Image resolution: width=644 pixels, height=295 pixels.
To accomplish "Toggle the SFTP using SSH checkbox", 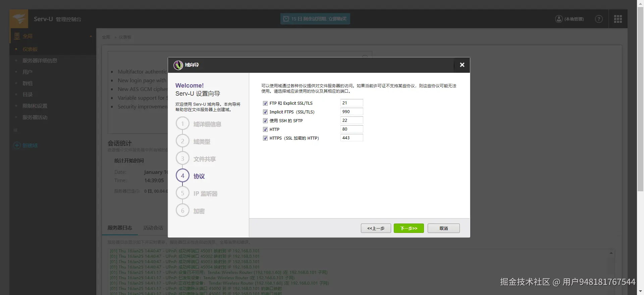I will pos(265,121).
